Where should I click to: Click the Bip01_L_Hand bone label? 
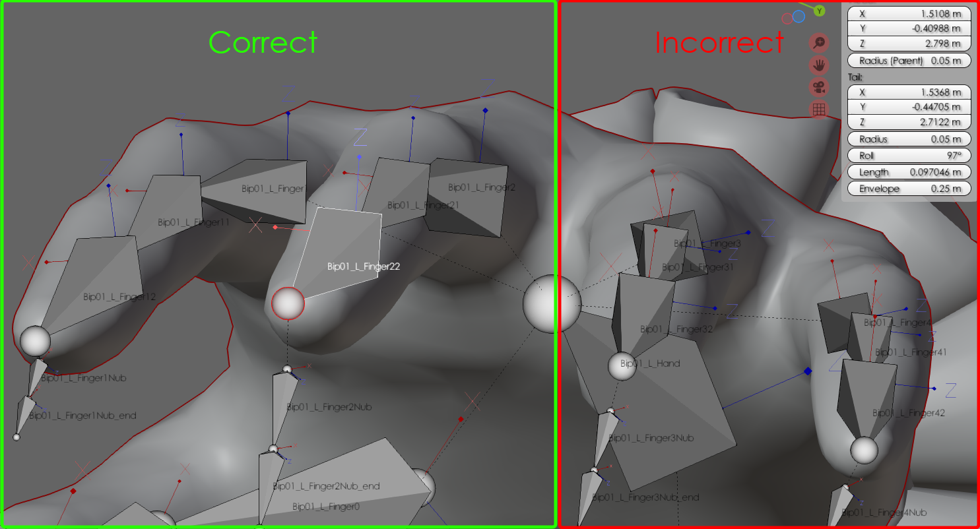tap(650, 363)
